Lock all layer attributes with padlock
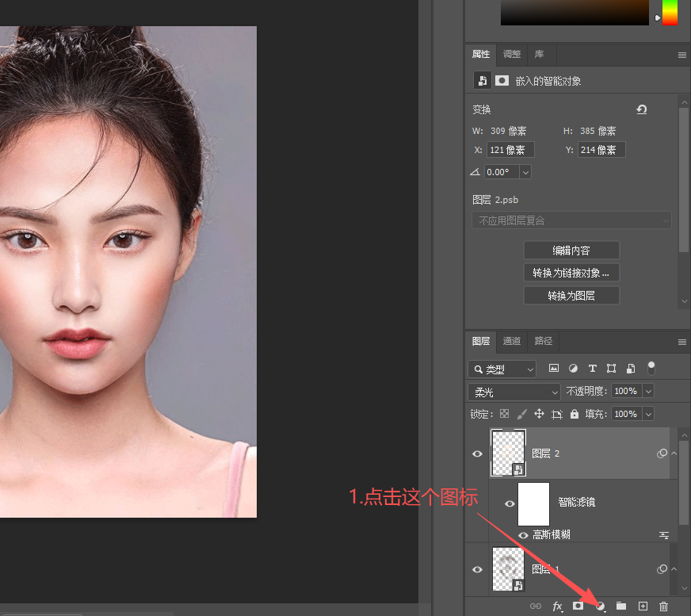 (x=575, y=414)
